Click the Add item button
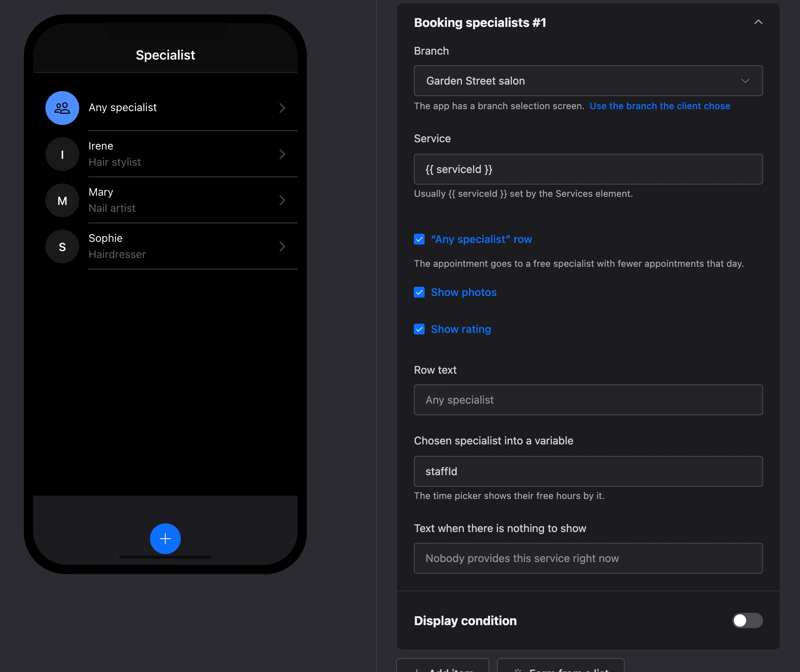The height and width of the screenshot is (672, 800). click(x=443, y=667)
